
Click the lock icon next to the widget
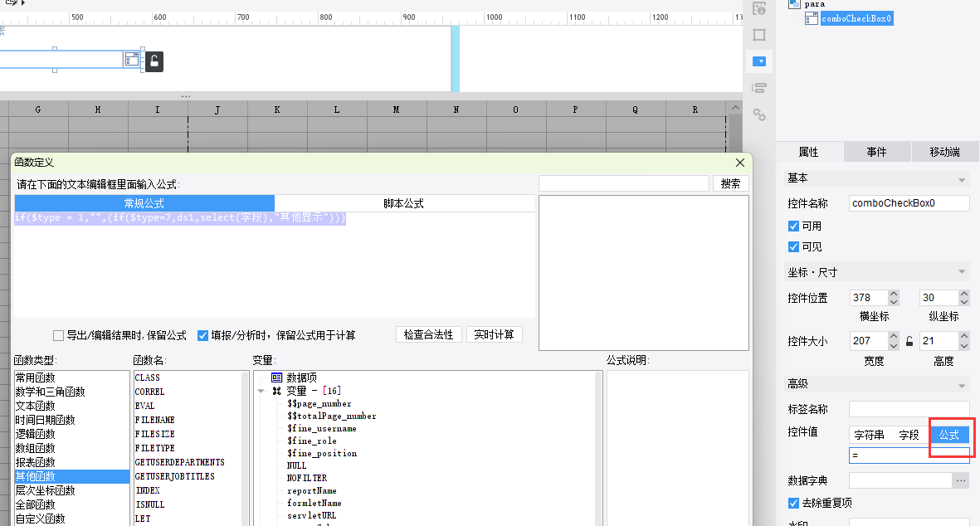tap(154, 61)
